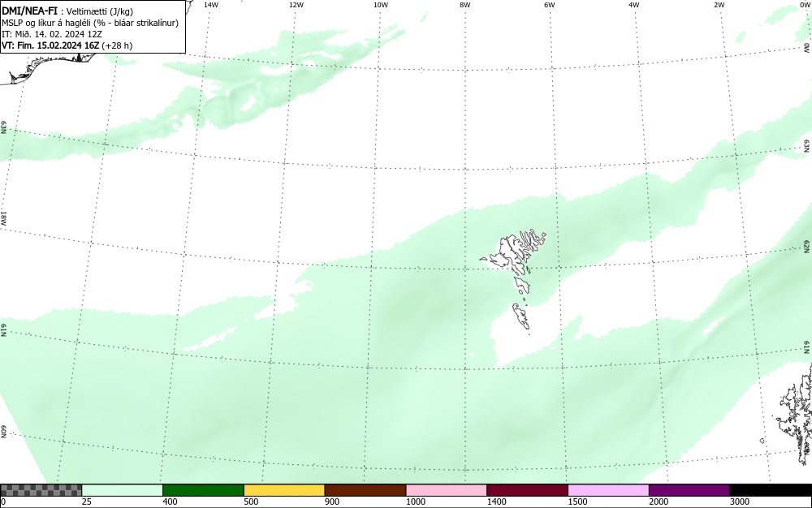Click the light green 25–400 legend swatch
This screenshot has width=812, height=508.
click(x=123, y=490)
